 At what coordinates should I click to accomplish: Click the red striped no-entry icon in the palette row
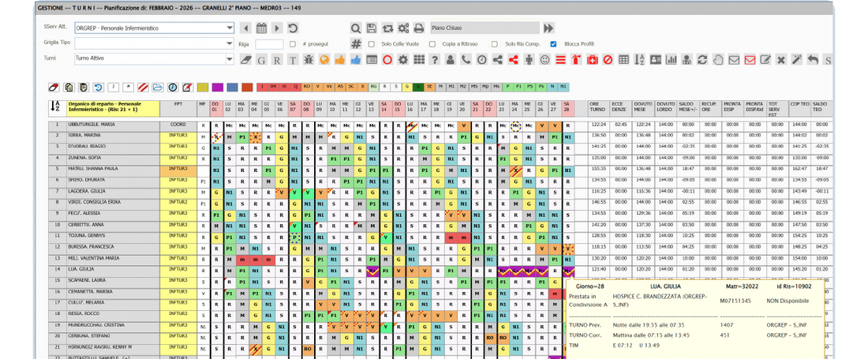click(x=143, y=87)
